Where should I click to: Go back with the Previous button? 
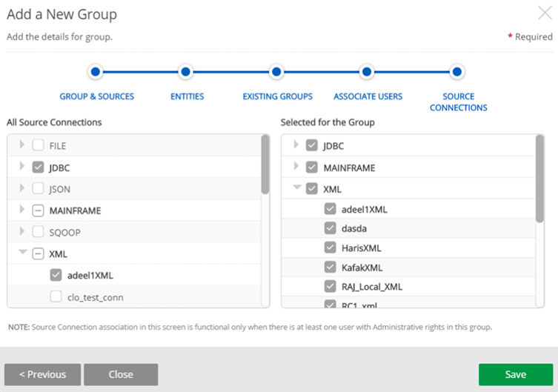(42, 374)
